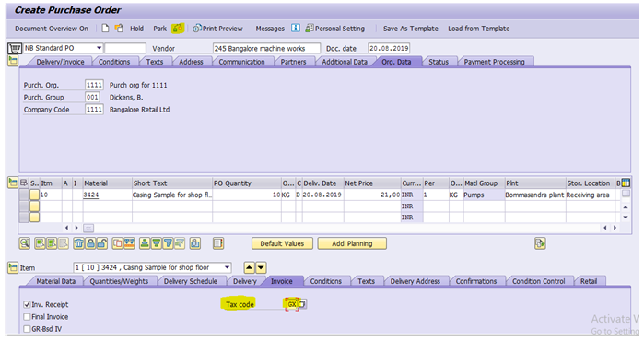Go to next item with down arrow
The height and width of the screenshot is (342, 644).
coord(261,267)
